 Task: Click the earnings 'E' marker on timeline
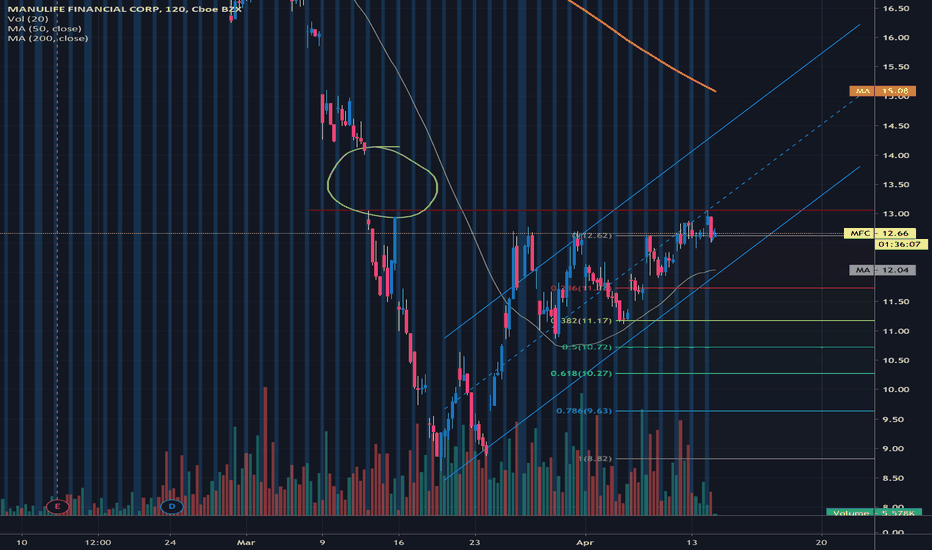pos(57,507)
